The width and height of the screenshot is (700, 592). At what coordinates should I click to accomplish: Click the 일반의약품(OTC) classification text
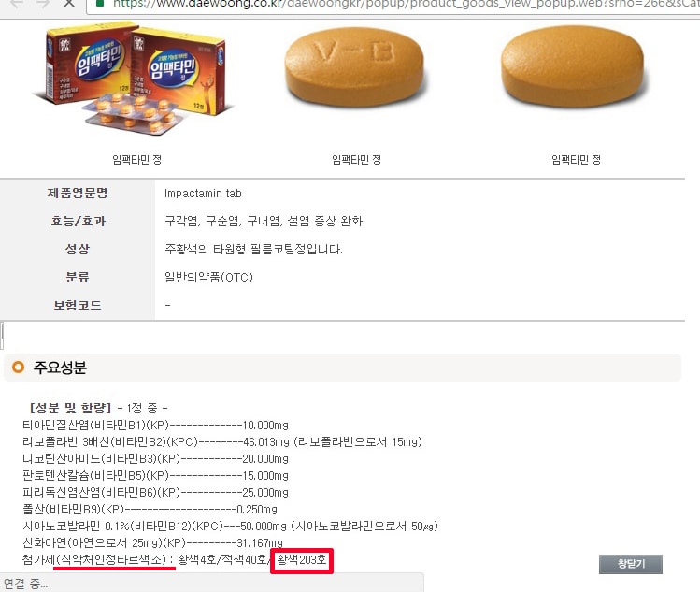[208, 278]
